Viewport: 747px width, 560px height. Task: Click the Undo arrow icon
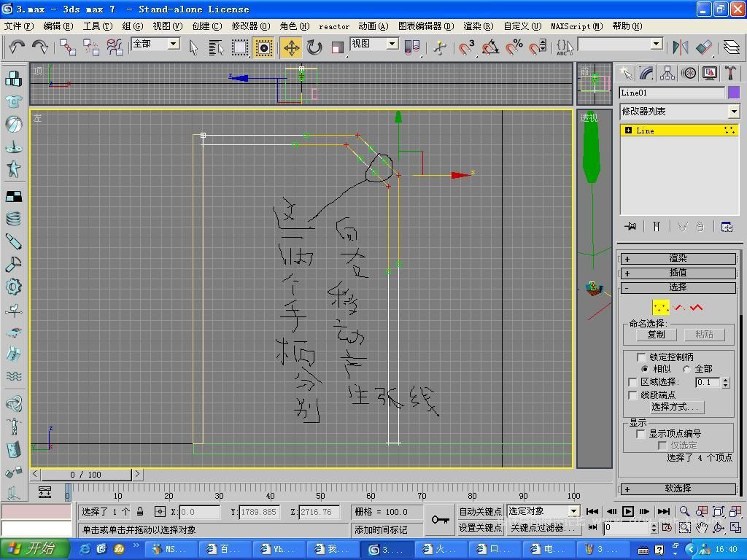pos(17,47)
